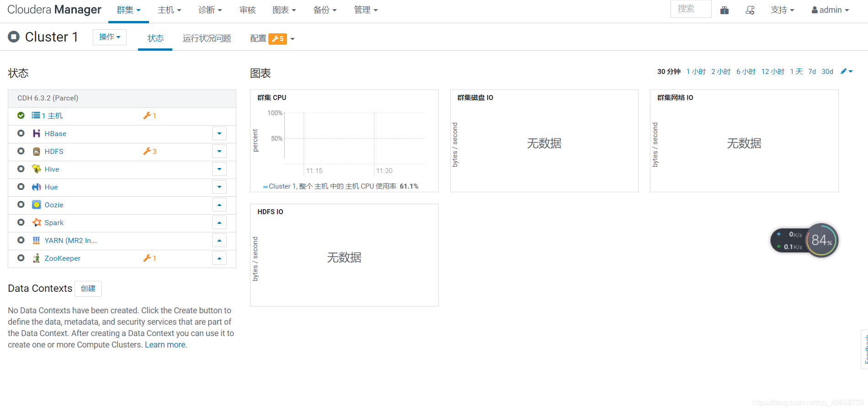Open the HBase actions dropdown arrow

(x=219, y=133)
